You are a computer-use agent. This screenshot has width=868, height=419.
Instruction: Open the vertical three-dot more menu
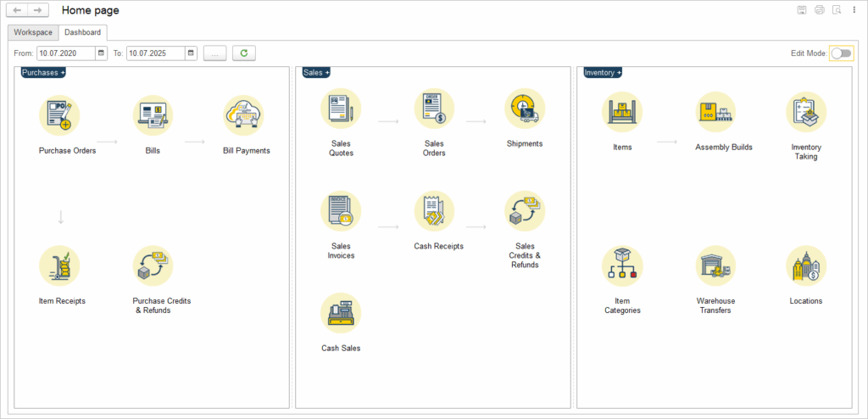point(854,10)
